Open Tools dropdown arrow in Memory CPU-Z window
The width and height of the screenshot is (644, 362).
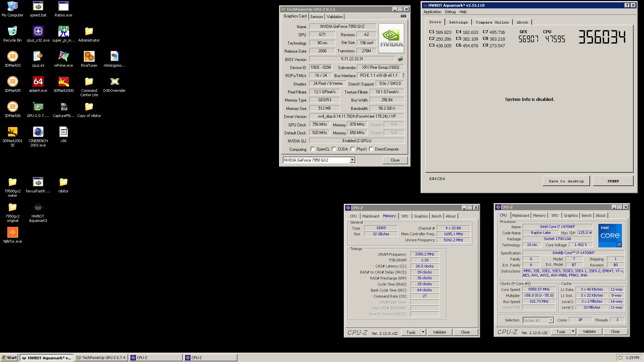(423, 332)
